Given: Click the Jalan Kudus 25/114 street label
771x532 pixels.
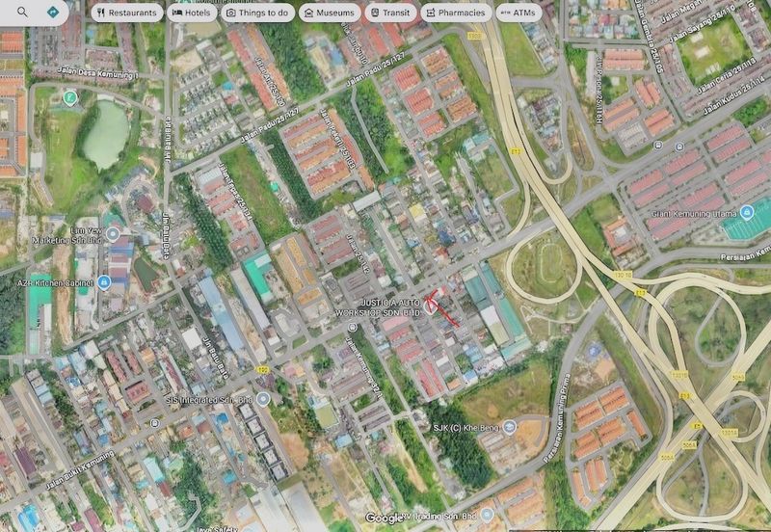Looking at the screenshot, I should coord(735,96).
